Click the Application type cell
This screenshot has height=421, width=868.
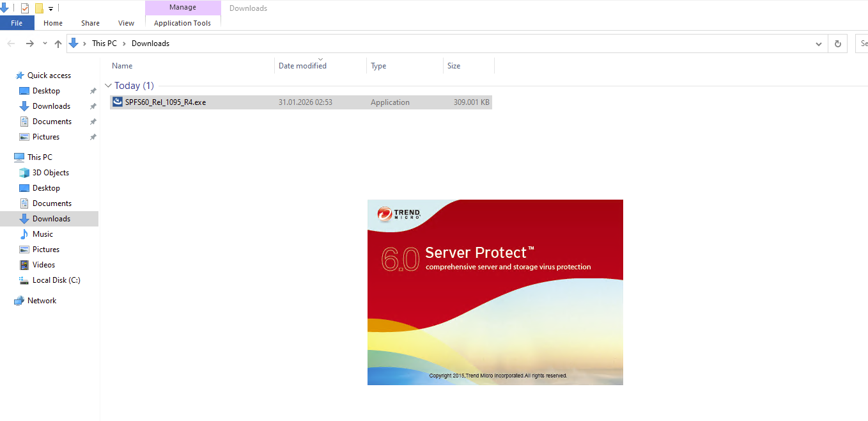pos(390,102)
